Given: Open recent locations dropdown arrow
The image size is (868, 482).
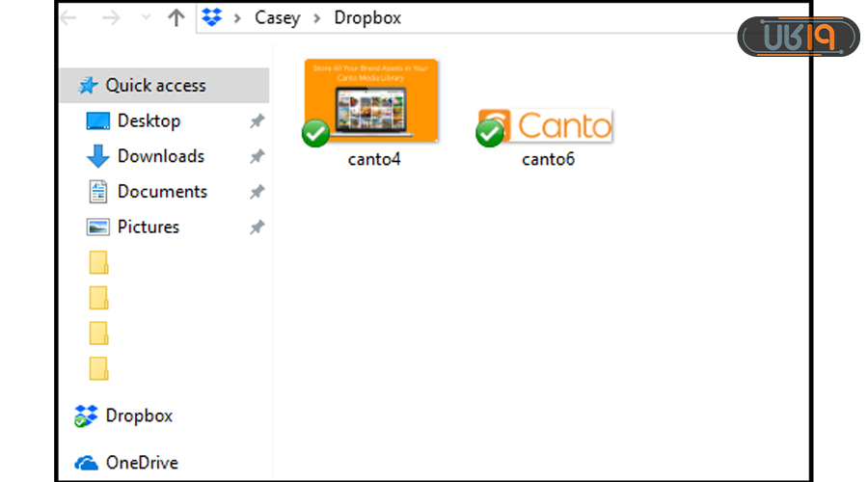Looking at the screenshot, I should (x=147, y=17).
